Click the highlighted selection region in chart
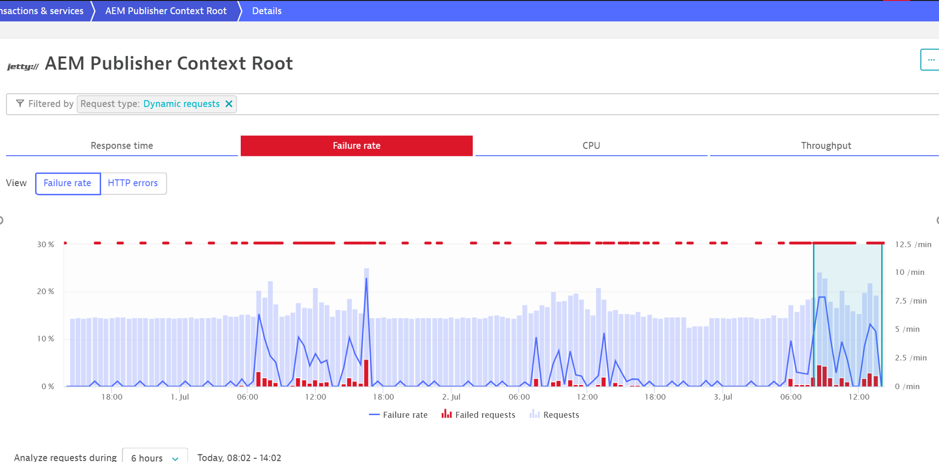 pyautogui.click(x=847, y=315)
